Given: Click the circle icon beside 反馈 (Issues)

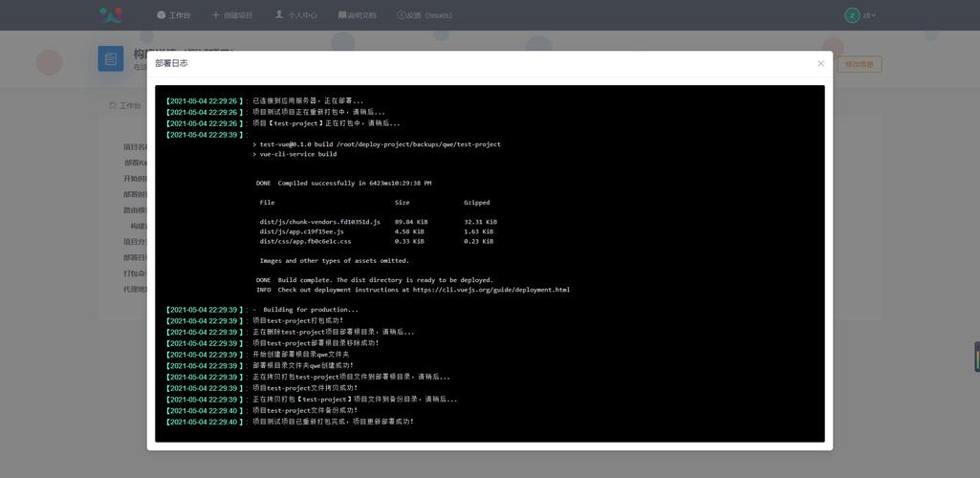Looking at the screenshot, I should coord(402,15).
